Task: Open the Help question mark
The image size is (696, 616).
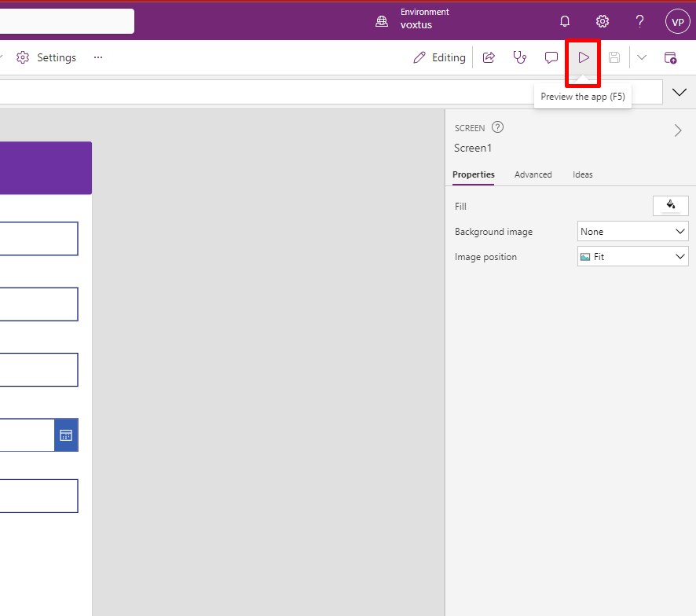Action: [639, 21]
